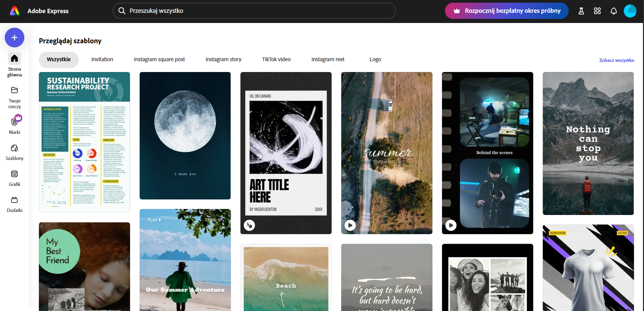644x311 pixels.
Task: Select the Wszystkie filter tab
Action: pos(59,59)
